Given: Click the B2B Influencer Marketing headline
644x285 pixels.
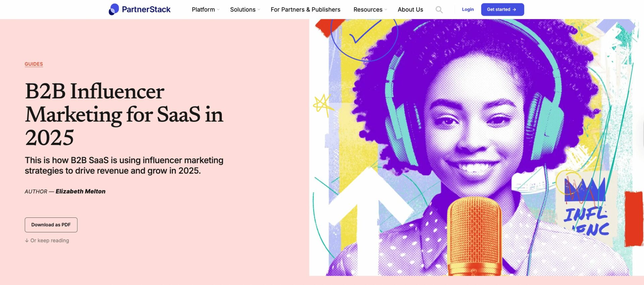Looking at the screenshot, I should 124,114.
